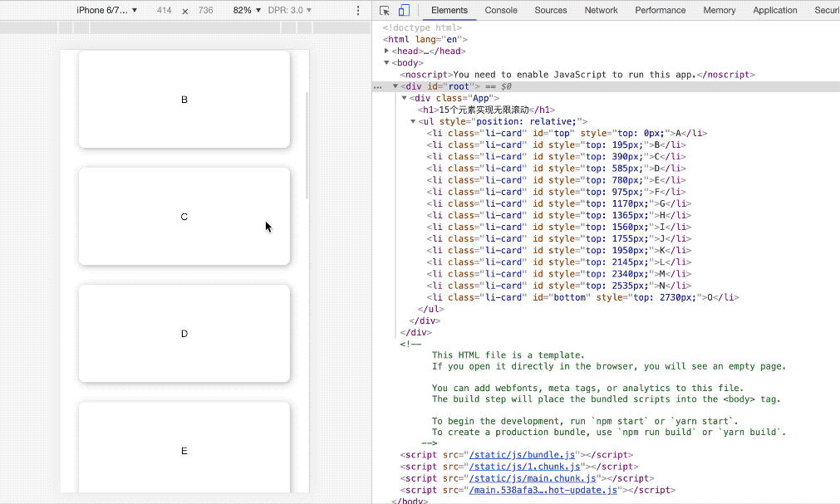The height and width of the screenshot is (504, 840).
Task: Open the /static/js/main.chunk.js script link
Action: [x=533, y=478]
